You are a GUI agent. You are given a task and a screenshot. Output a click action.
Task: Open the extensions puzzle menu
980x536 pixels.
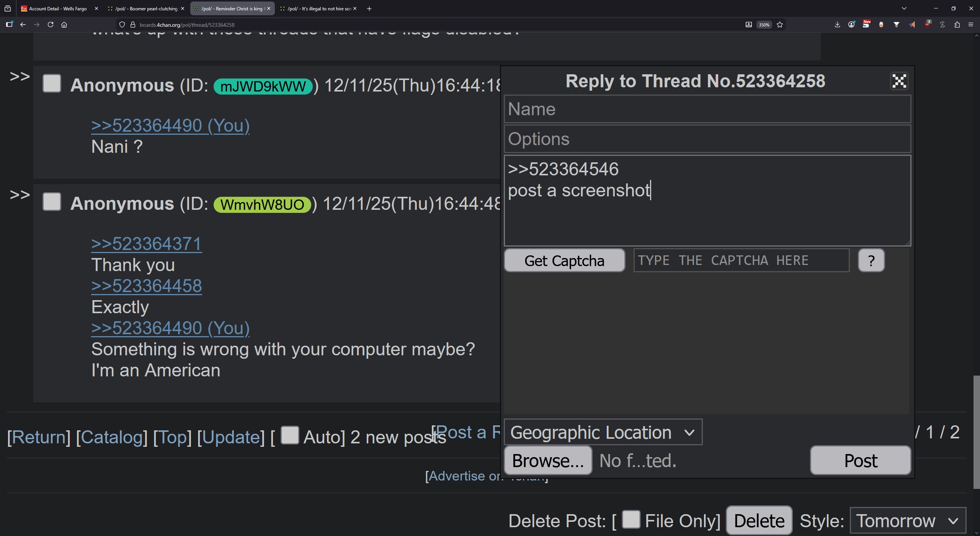tap(957, 25)
